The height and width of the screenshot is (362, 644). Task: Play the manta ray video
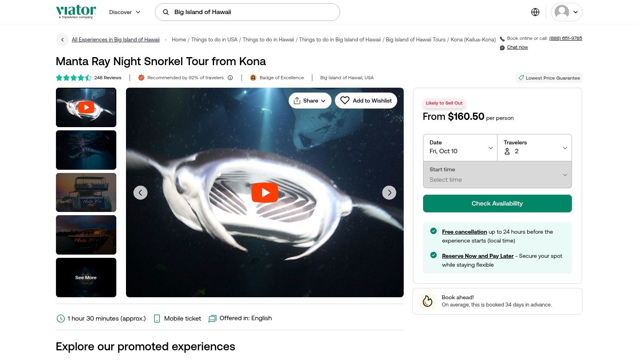pyautogui.click(x=264, y=193)
